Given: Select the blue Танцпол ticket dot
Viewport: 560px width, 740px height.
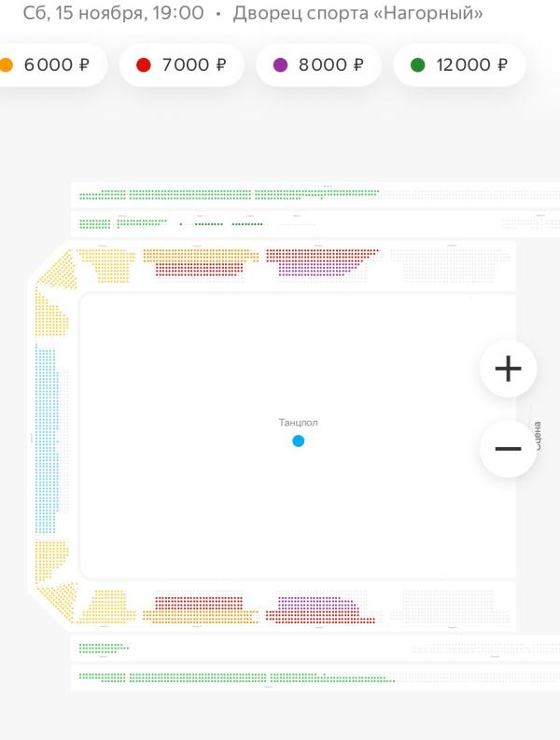Looking at the screenshot, I should pos(298,440).
